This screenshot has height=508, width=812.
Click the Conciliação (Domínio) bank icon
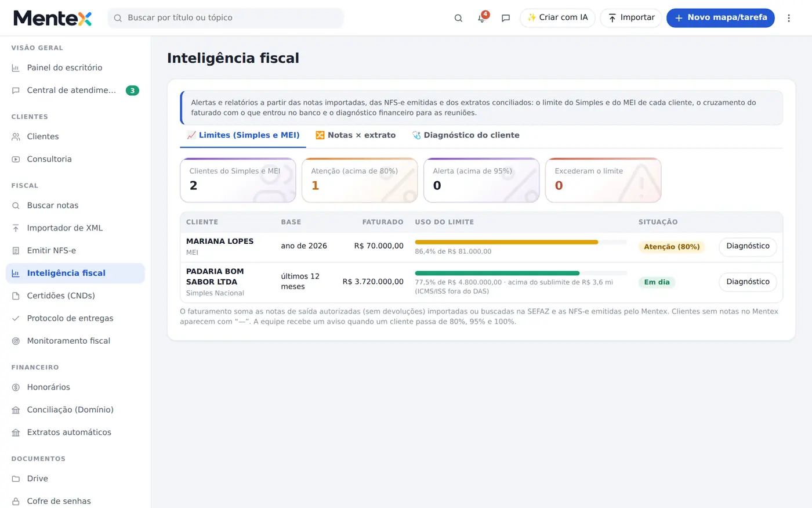pyautogui.click(x=16, y=410)
